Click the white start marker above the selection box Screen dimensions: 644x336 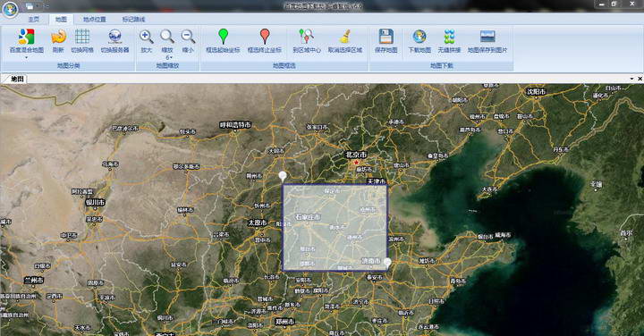(283, 177)
